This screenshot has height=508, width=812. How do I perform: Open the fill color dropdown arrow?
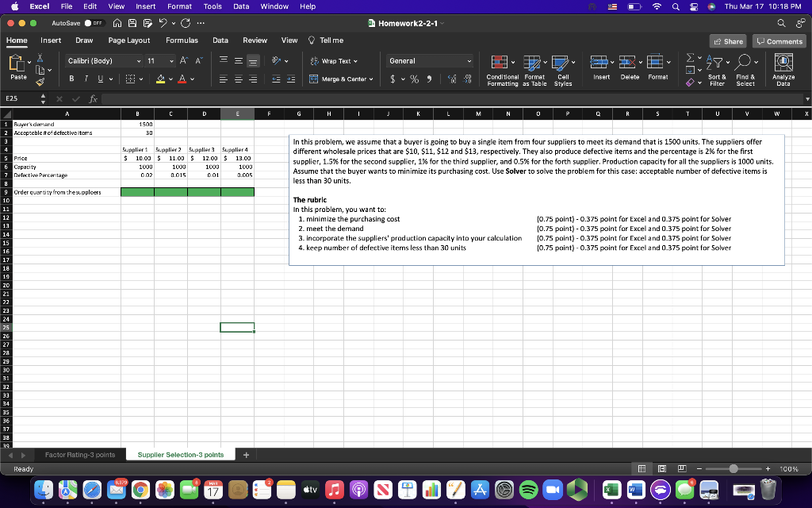tap(171, 80)
